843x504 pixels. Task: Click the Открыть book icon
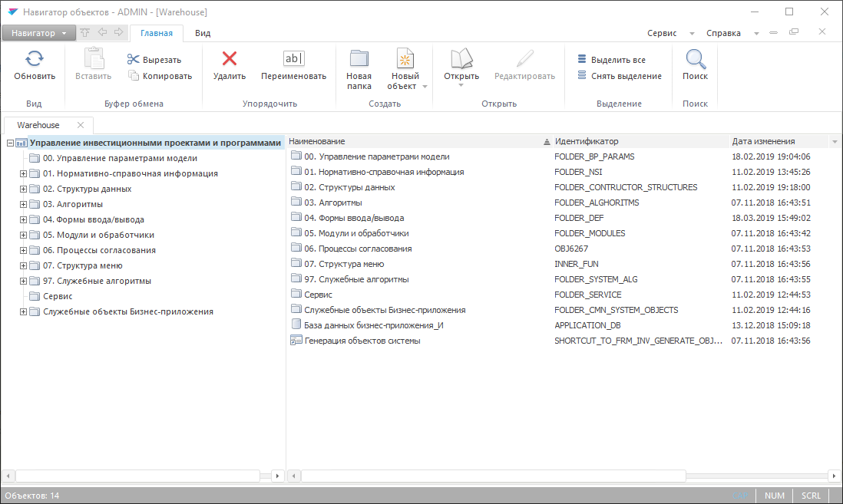pyautogui.click(x=461, y=59)
